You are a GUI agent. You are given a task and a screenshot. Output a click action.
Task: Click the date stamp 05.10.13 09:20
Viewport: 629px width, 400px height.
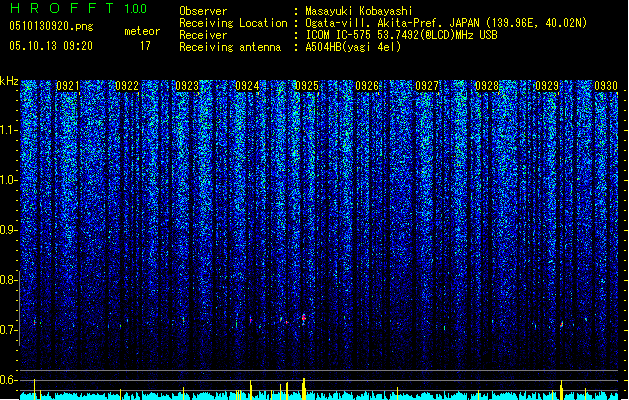(51, 46)
